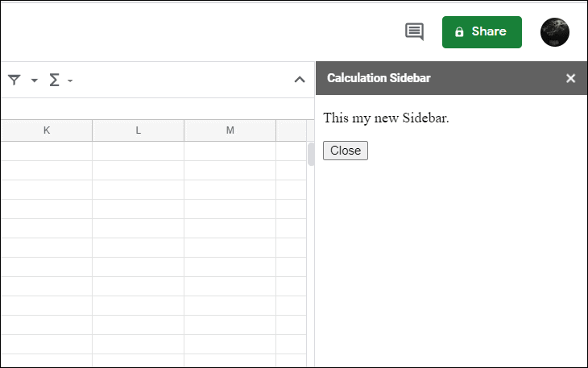
Task: Open the filter views dropdown arrow
Action: 35,81
